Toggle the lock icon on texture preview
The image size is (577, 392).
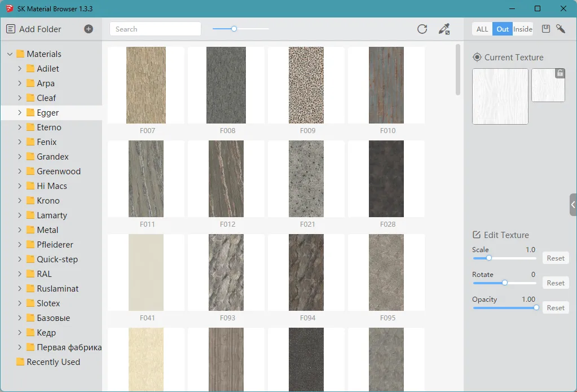coord(560,73)
